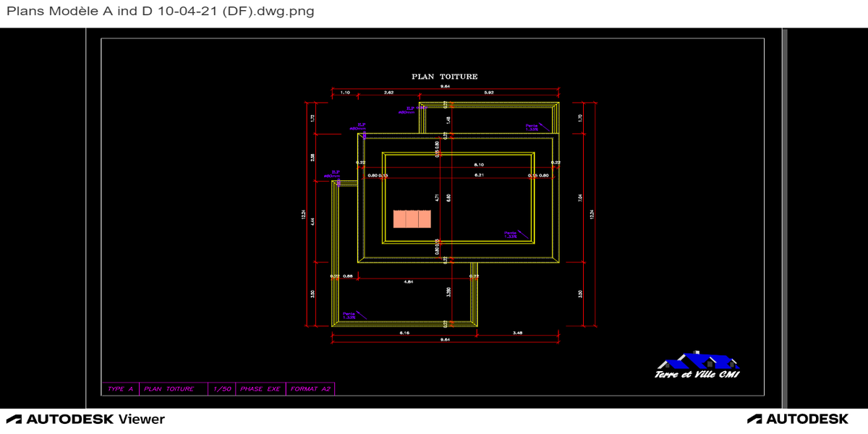Select the orange roof window block
868x434 pixels.
pos(412,219)
